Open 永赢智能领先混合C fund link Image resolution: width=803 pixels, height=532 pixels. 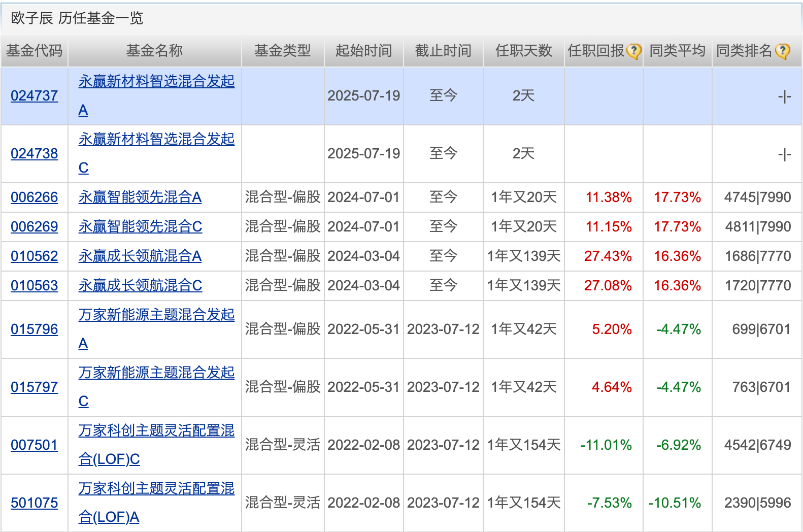140,226
